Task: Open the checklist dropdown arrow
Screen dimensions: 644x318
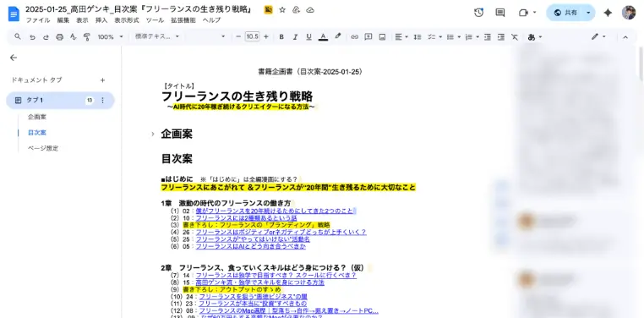Action: click(440, 37)
